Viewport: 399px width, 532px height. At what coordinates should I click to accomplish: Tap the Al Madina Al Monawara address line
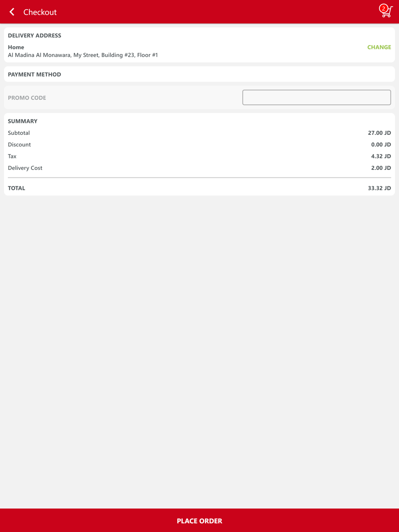point(83,55)
